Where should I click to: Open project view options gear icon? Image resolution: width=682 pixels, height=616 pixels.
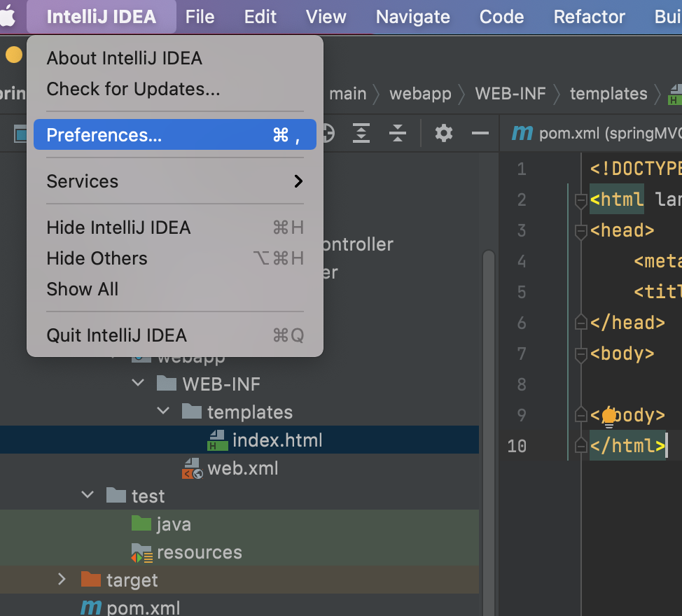point(444,134)
